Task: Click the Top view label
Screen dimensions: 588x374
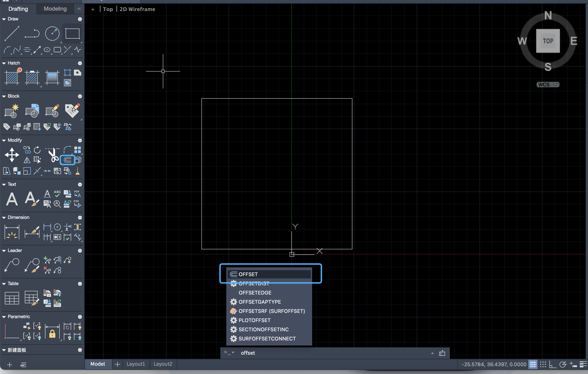Action: point(108,9)
